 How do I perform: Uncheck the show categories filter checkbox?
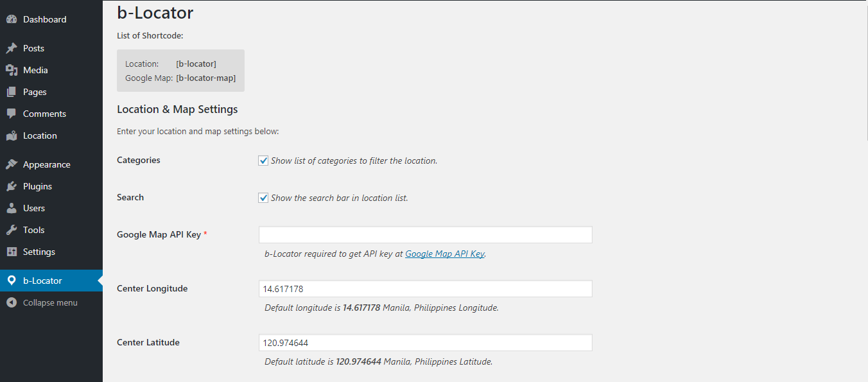click(x=263, y=161)
